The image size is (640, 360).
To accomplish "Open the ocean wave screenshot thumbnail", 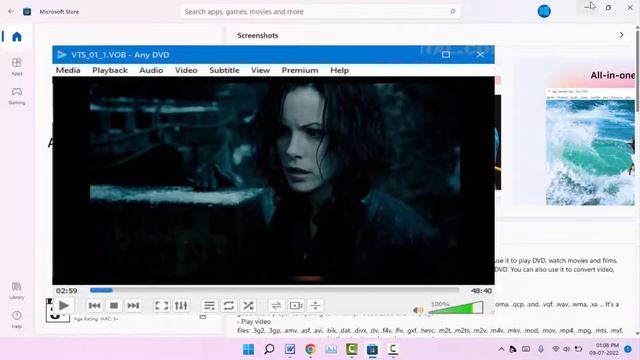I will (x=591, y=148).
